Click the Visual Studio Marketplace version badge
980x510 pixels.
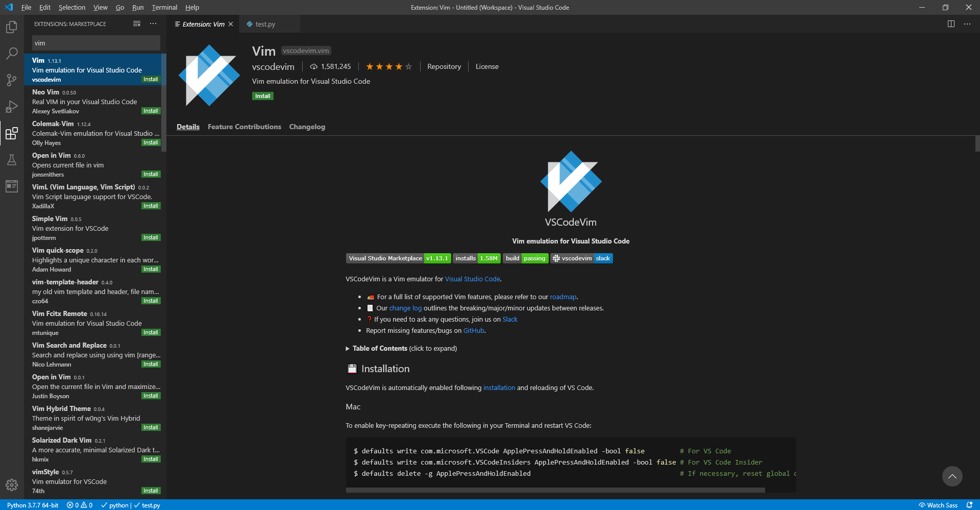click(398, 258)
